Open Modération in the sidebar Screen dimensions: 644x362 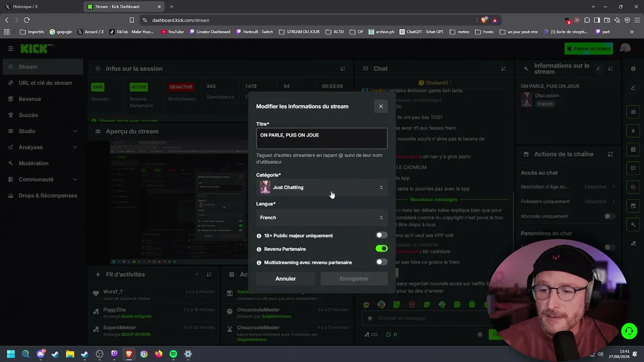pyautogui.click(x=42, y=163)
